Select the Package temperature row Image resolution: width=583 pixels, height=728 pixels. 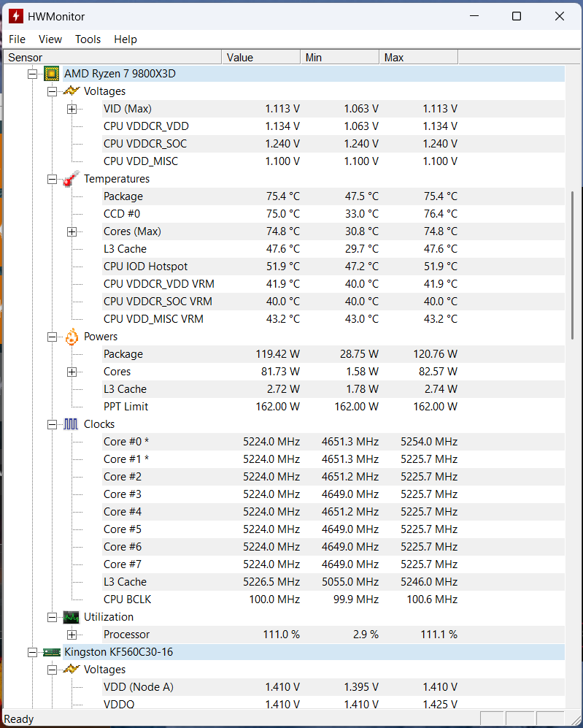(x=333, y=196)
